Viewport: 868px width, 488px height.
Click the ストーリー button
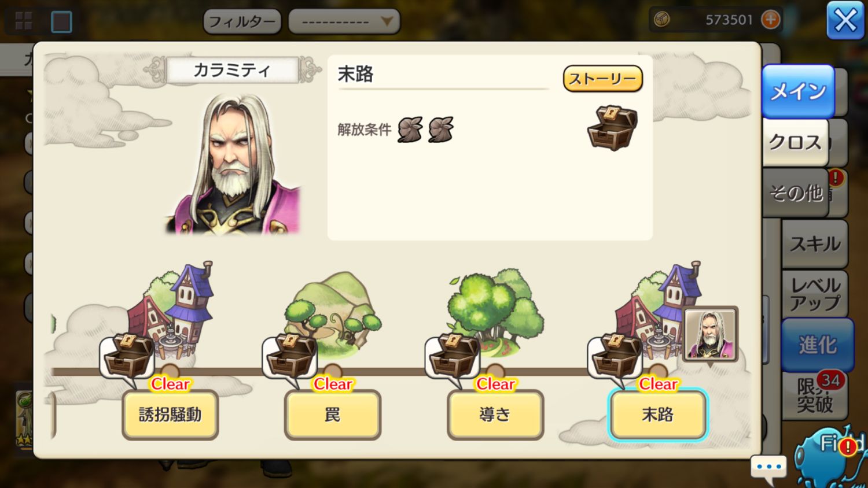pyautogui.click(x=602, y=79)
